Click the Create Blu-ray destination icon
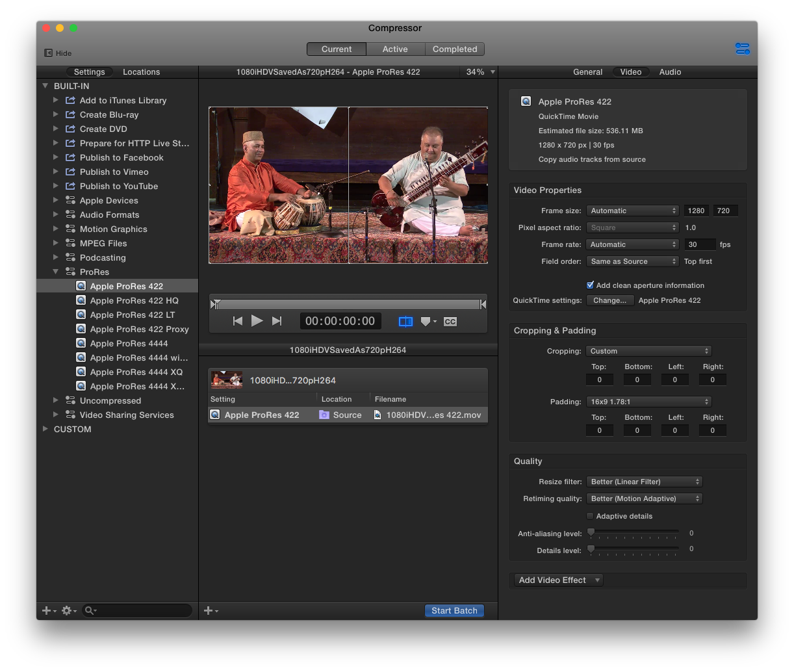The image size is (794, 672). tap(71, 114)
